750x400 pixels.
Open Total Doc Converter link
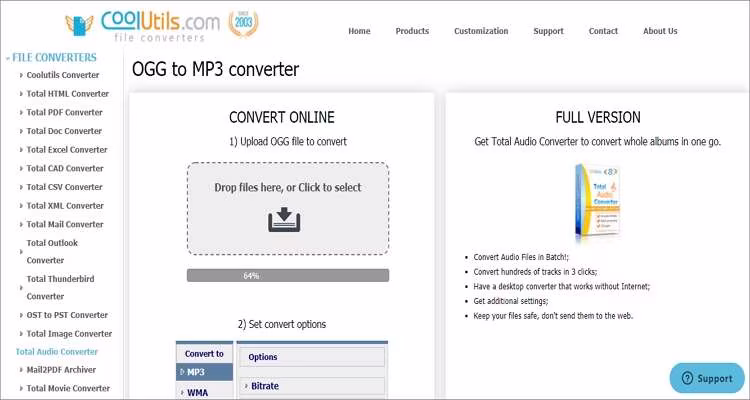[x=64, y=131]
